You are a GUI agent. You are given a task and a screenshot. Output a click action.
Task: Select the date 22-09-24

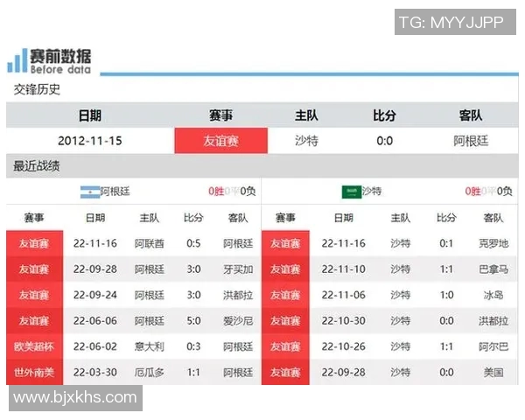coord(95,295)
